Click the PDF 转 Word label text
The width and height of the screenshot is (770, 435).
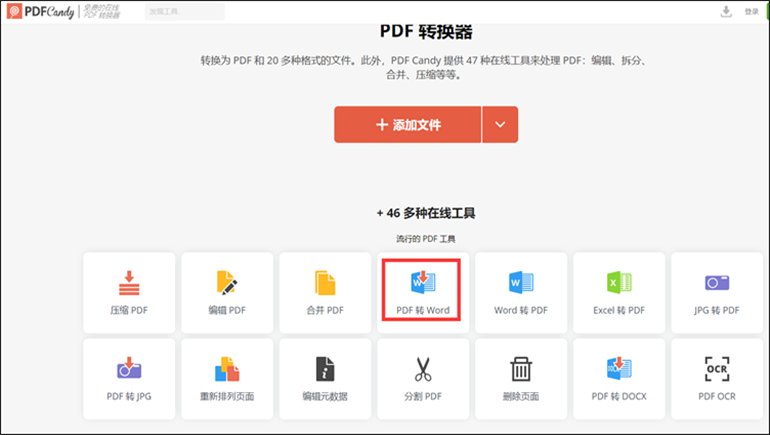tap(423, 310)
